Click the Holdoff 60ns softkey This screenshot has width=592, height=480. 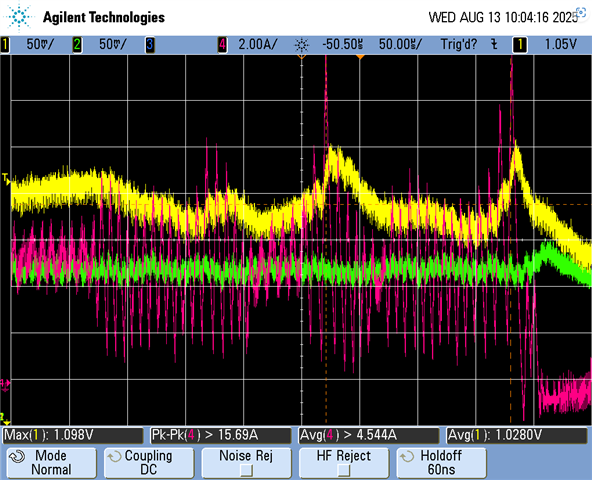point(441,463)
